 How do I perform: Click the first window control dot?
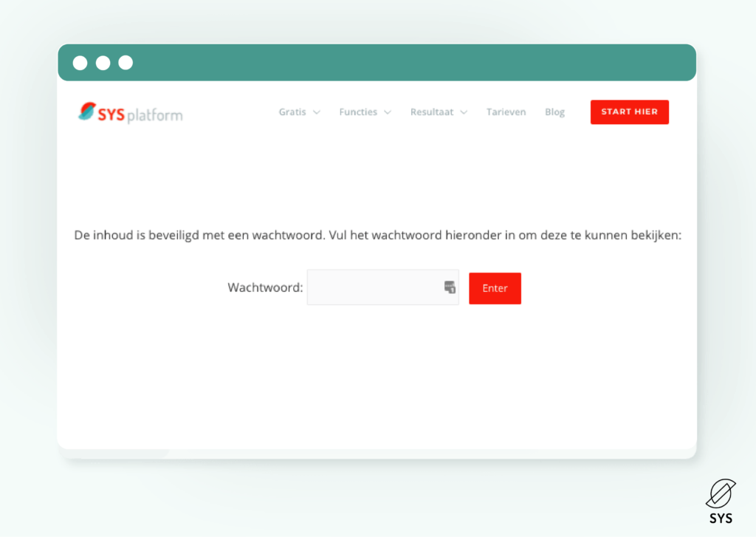tap(80, 63)
